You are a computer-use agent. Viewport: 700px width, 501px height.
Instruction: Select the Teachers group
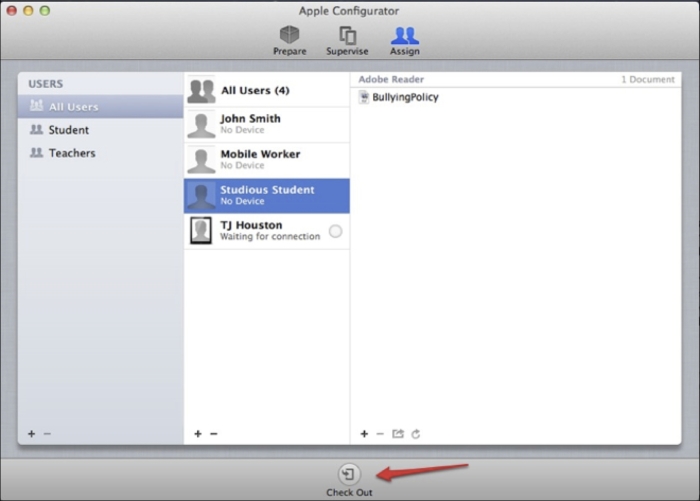100,153
